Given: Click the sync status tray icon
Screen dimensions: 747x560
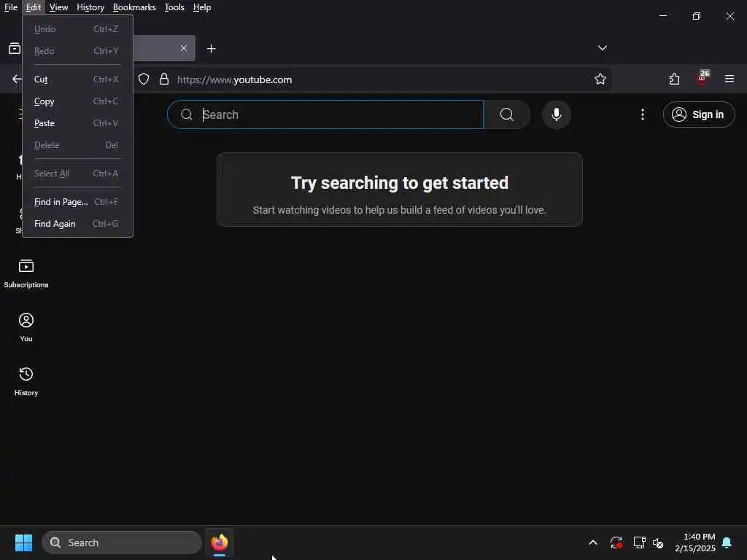Looking at the screenshot, I should [x=616, y=542].
